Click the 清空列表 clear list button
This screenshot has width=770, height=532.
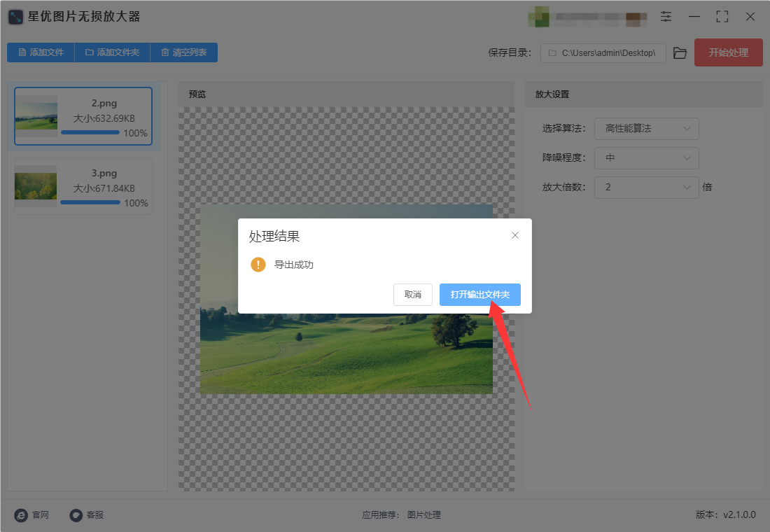pyautogui.click(x=183, y=52)
